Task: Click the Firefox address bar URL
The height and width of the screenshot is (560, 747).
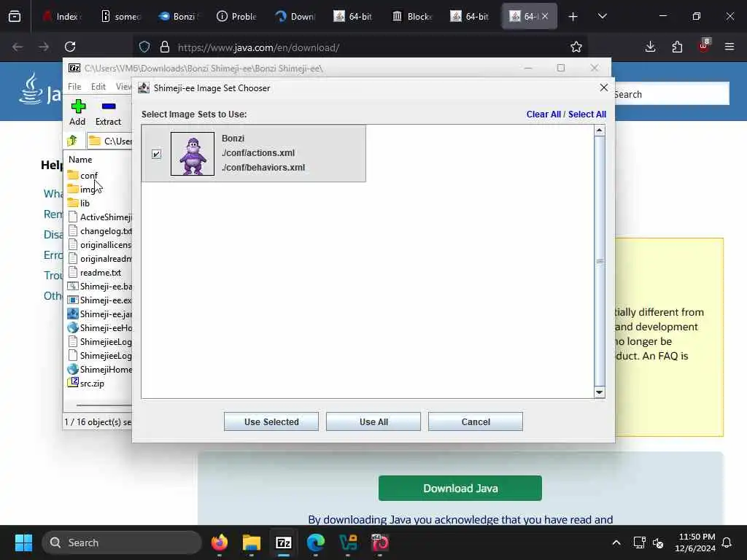Action: click(258, 47)
